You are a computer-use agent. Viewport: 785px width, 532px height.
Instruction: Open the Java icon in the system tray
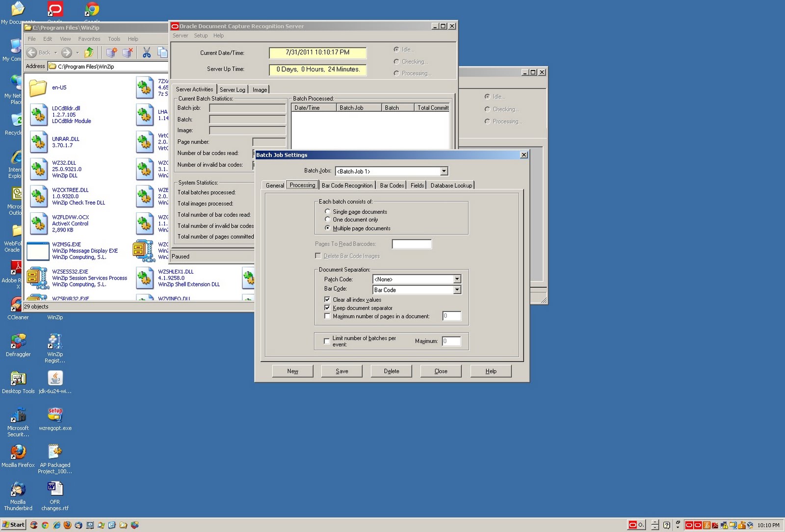point(706,525)
